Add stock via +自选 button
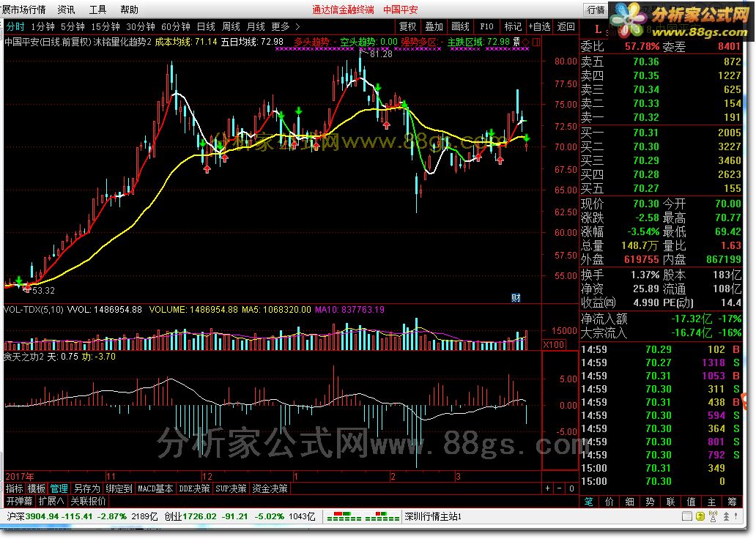Viewport: 756px width, 539px height. (539, 26)
